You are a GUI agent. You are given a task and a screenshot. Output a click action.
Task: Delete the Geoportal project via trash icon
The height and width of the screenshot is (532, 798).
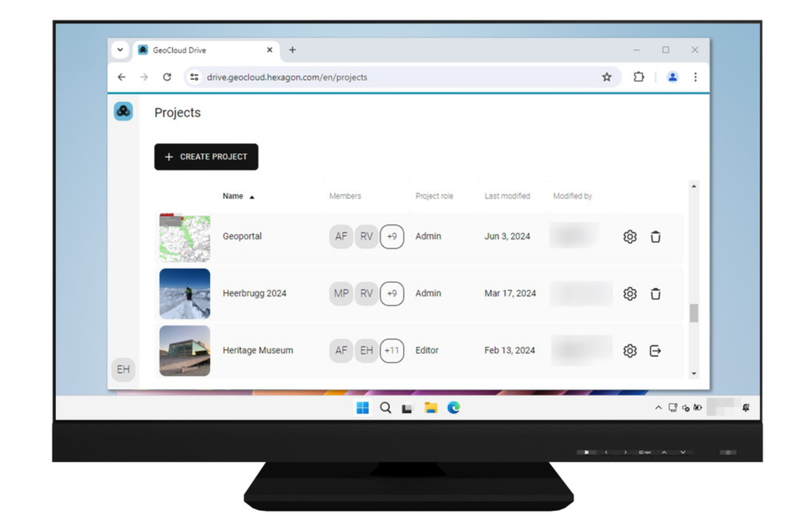[655, 237]
